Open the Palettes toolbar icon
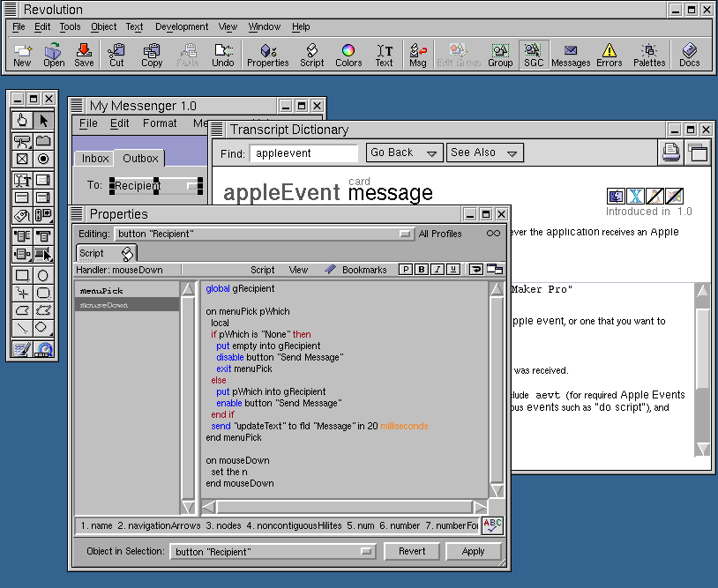718x588 pixels. pyautogui.click(x=649, y=55)
